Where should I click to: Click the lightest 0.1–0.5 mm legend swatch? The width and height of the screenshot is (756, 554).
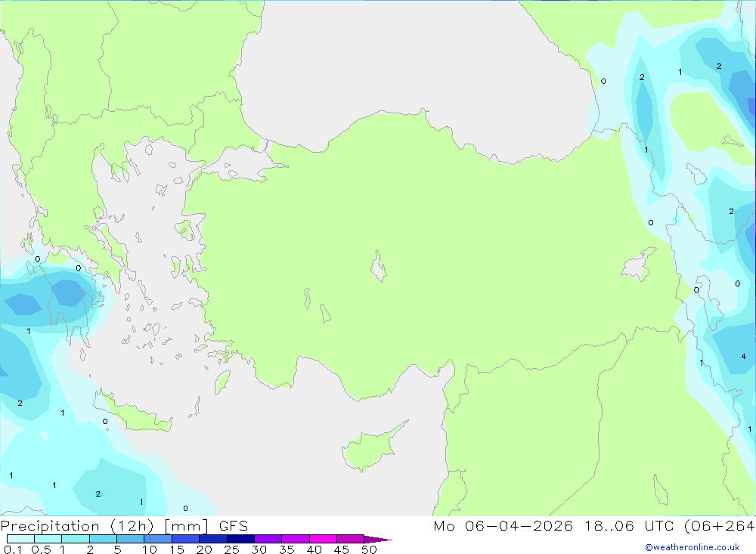click(x=20, y=539)
